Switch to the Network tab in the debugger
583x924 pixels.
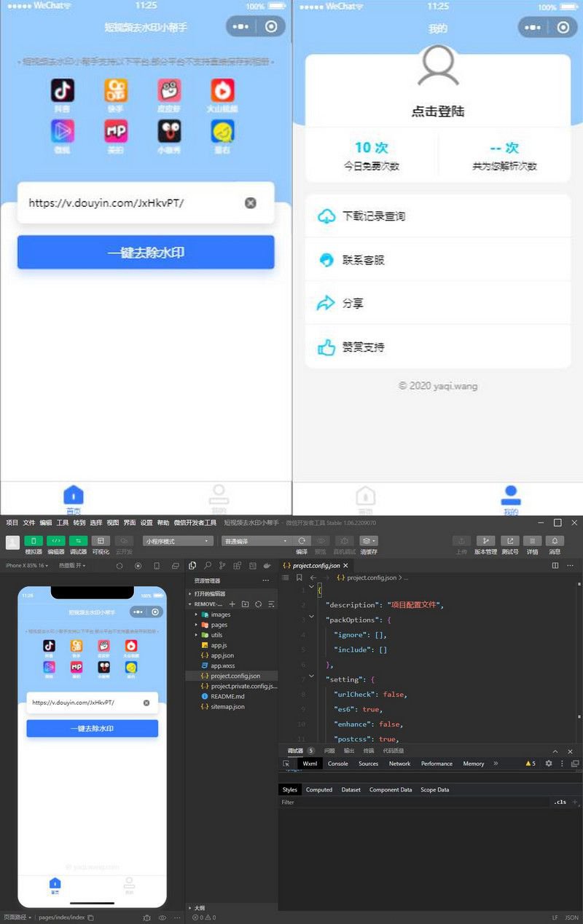[399, 764]
